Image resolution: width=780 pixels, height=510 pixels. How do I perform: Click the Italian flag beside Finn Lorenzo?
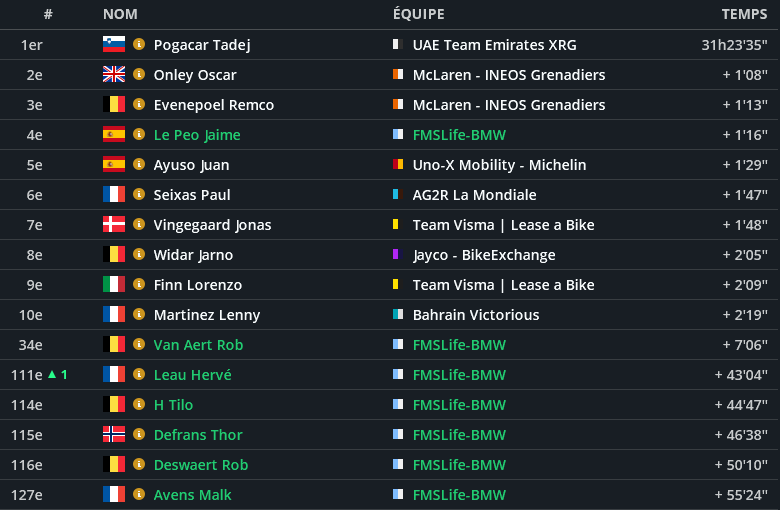pos(113,285)
